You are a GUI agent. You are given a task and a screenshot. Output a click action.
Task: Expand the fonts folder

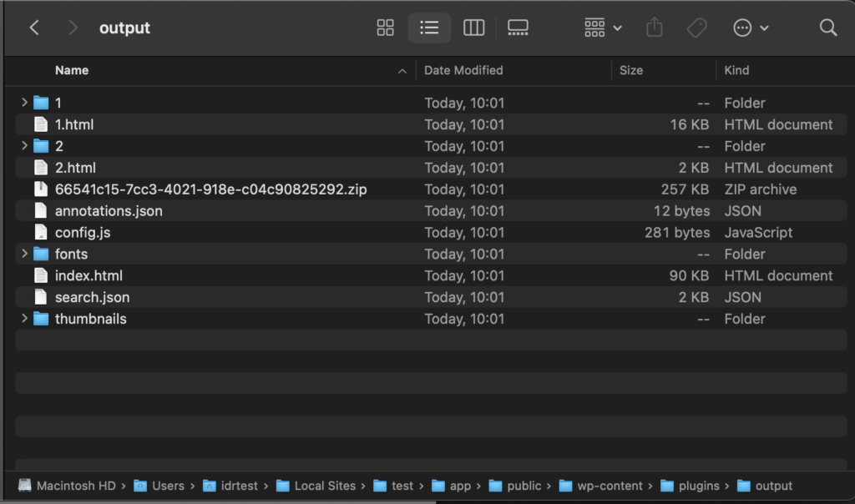point(24,254)
